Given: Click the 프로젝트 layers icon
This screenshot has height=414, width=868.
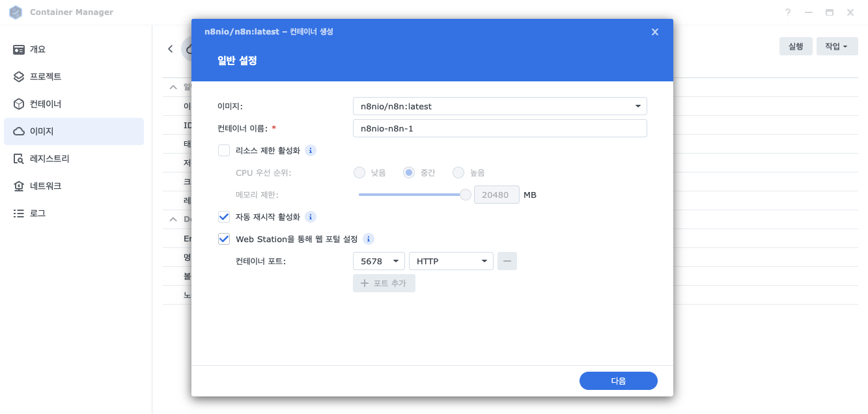Looking at the screenshot, I should pos(19,77).
